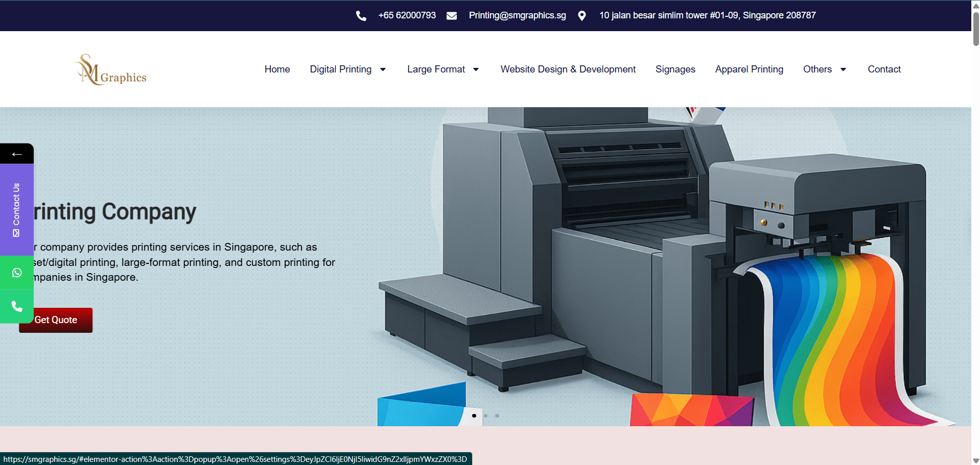Open the Apparel Printing menu link
The height and width of the screenshot is (465, 980).
[x=749, y=69]
